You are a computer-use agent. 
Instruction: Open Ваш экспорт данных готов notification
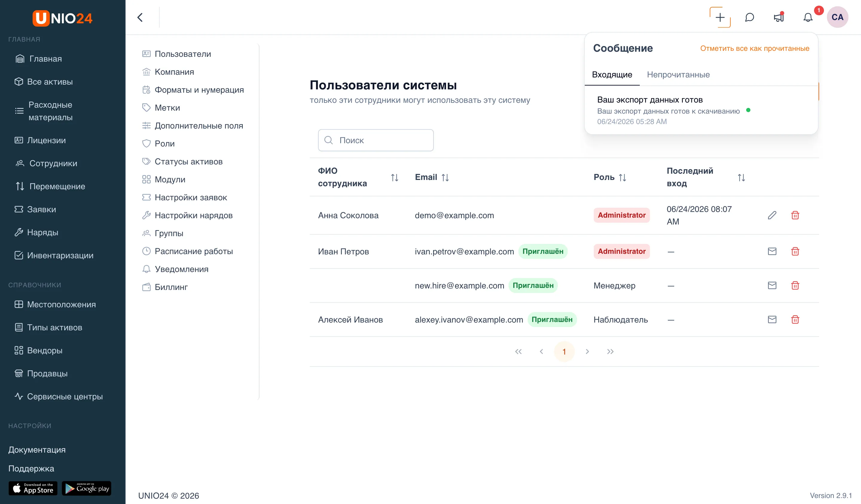[x=701, y=110]
